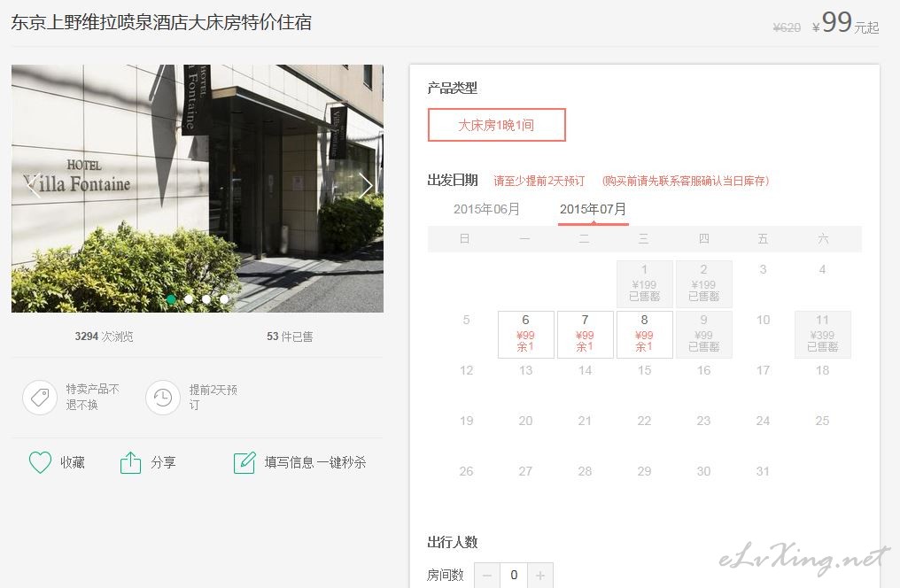Select the fourth carousel dot

click(x=224, y=299)
